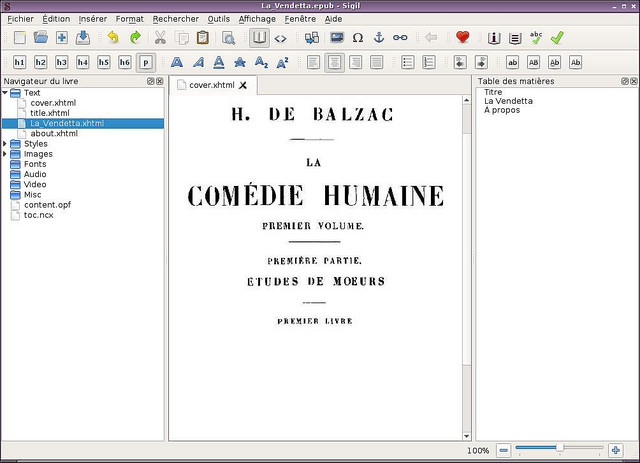Apply the h1 heading style
The width and height of the screenshot is (640, 463).
coord(19,62)
